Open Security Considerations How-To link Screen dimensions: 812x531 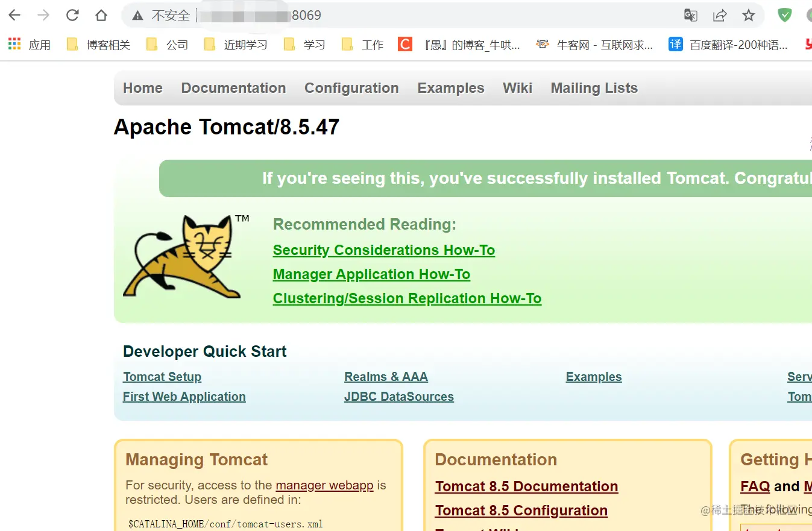(384, 250)
